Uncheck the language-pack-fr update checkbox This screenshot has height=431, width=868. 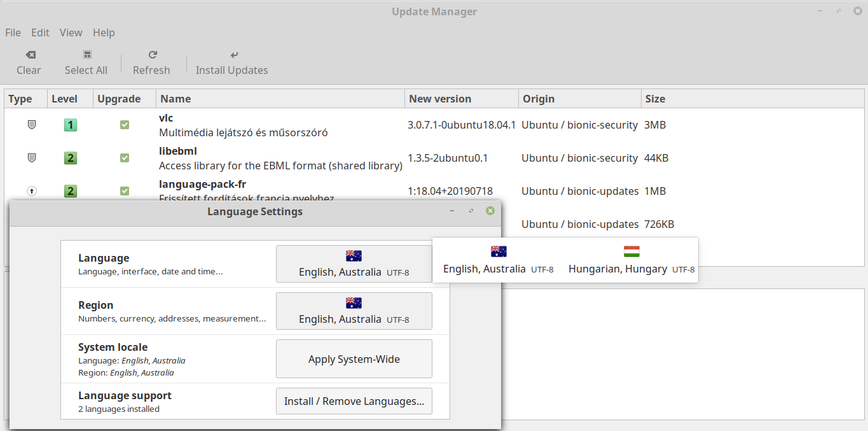coord(125,191)
